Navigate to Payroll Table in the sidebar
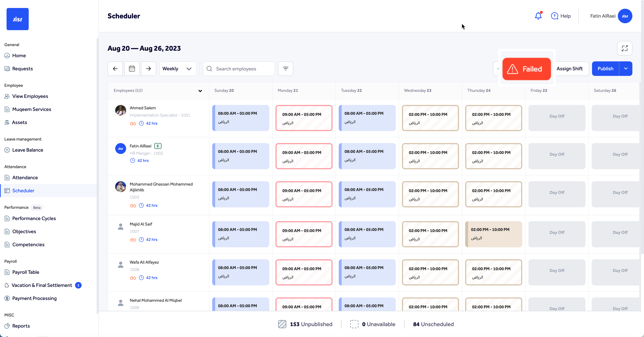 pos(26,272)
